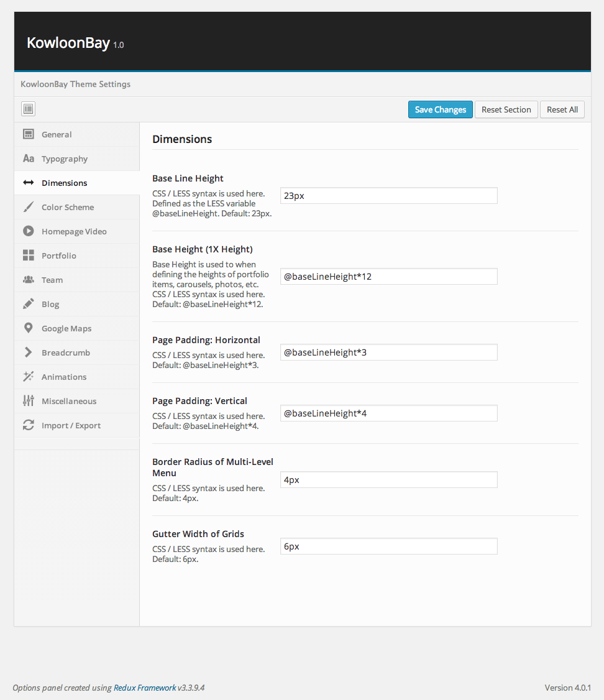Click the expand-all-sections icon in the toolbar

coord(28,109)
